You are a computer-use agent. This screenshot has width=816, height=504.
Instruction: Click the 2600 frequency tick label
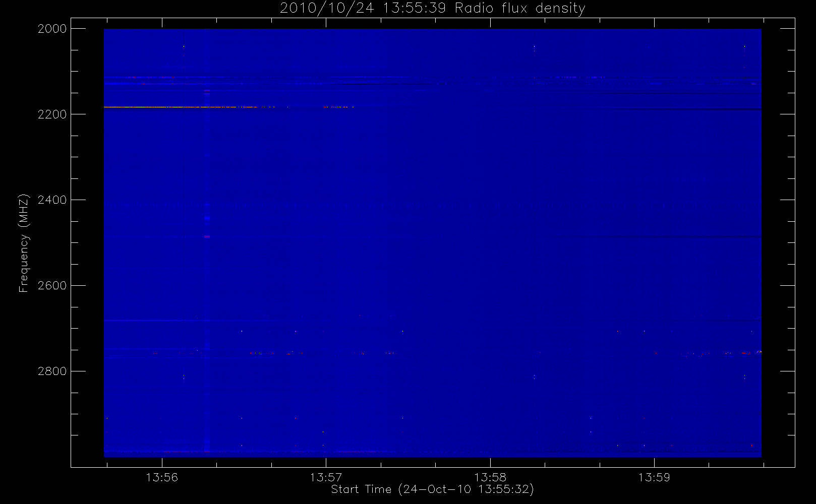point(52,286)
